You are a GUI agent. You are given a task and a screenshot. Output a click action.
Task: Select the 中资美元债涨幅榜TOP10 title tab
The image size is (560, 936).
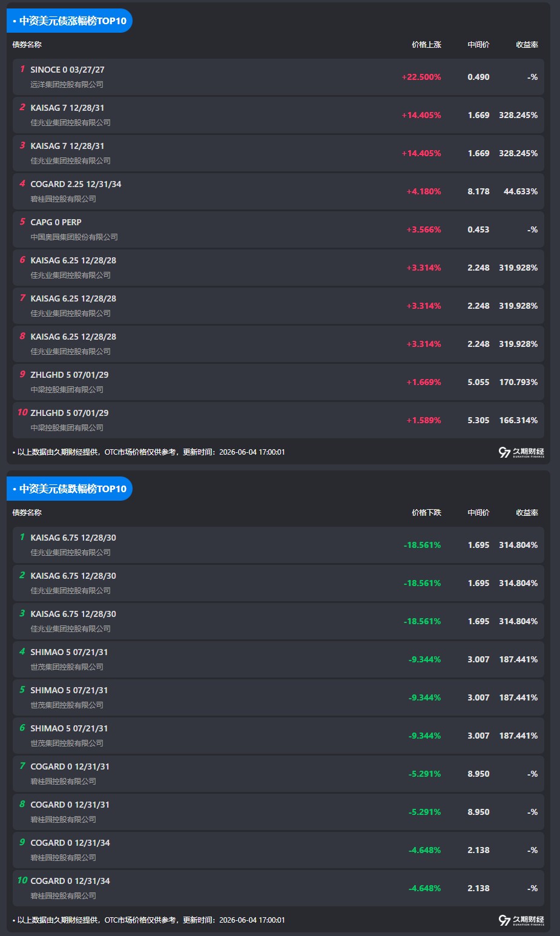70,21
